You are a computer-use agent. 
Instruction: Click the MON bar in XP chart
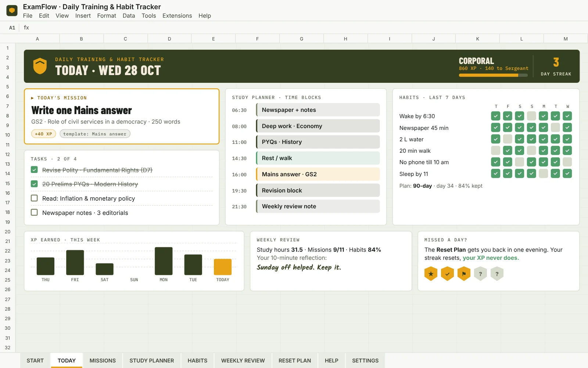tap(164, 261)
